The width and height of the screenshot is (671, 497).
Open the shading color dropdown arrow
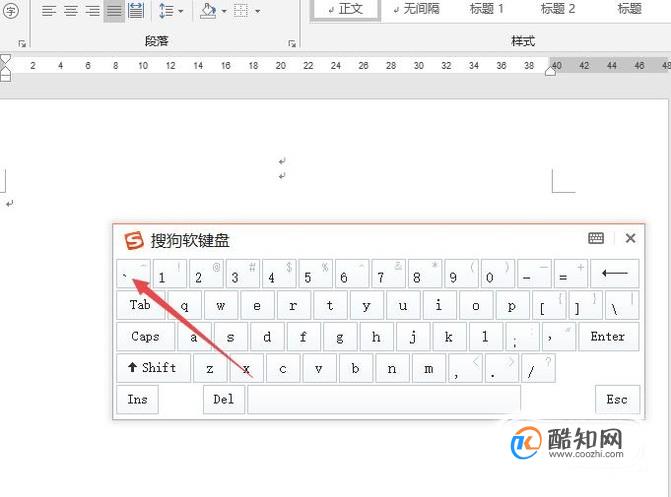pyautogui.click(x=224, y=11)
